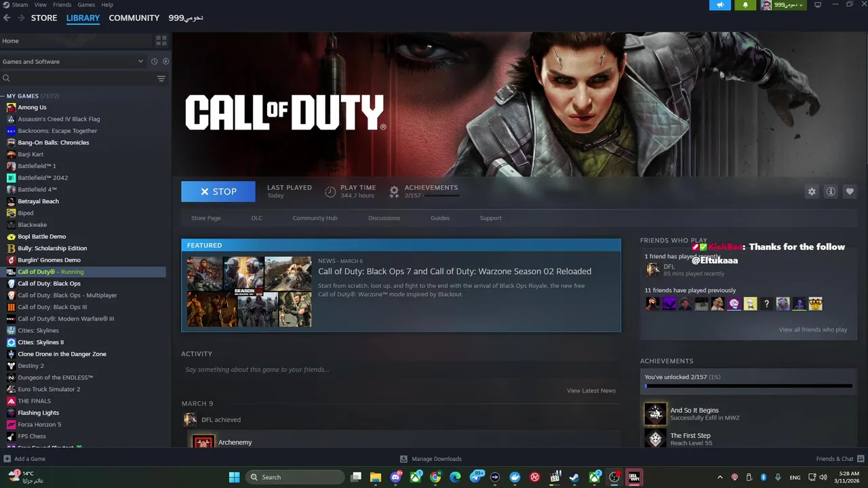Open the announcements megaphone icon
Image resolution: width=868 pixels, height=488 pixels.
click(720, 5)
